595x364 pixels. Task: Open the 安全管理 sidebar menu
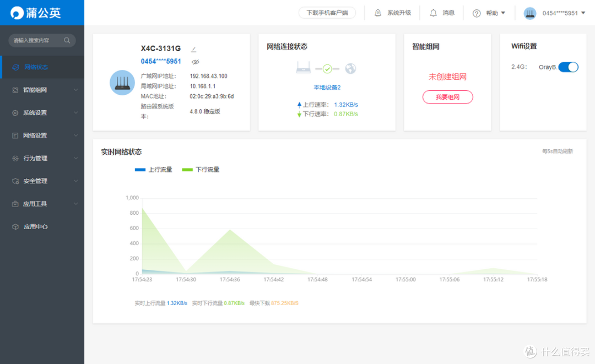click(x=42, y=181)
